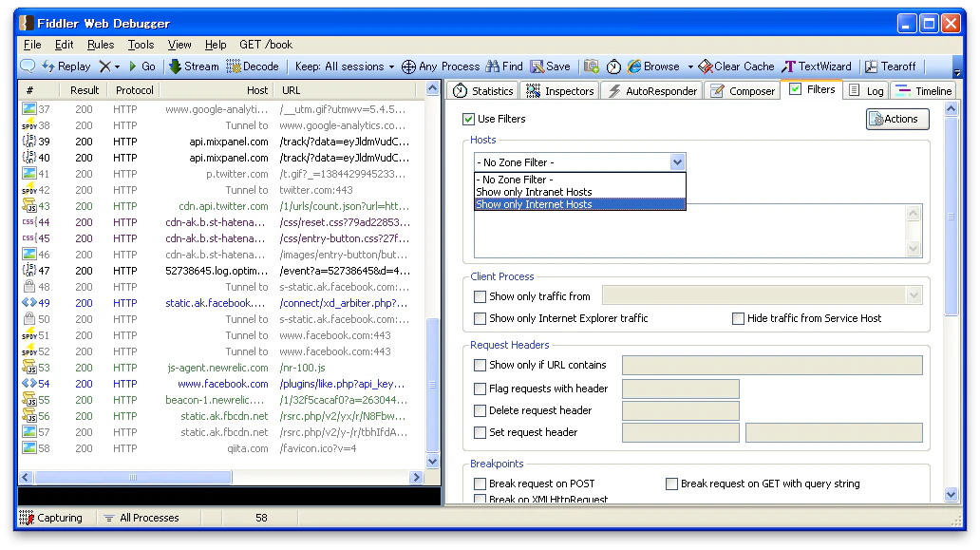The width and height of the screenshot is (980, 550).
Task: Uncheck the Use Filters checkbox
Action: coord(469,119)
